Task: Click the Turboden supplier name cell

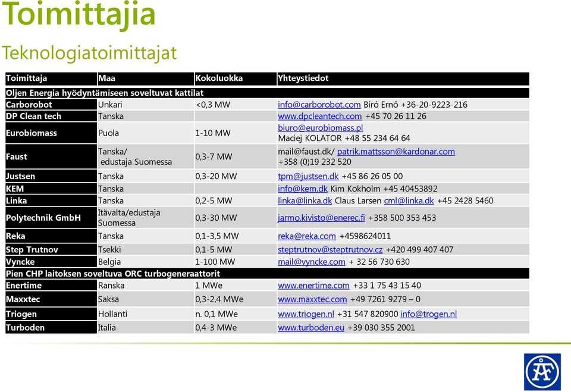Action: coord(51,328)
